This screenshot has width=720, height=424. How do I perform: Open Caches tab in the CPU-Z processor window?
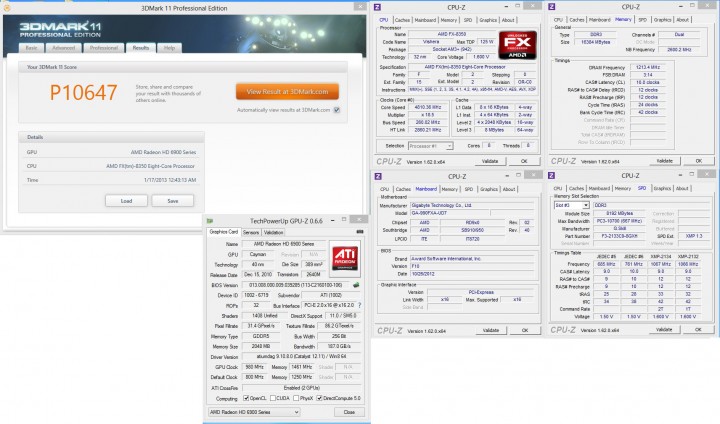click(x=402, y=20)
